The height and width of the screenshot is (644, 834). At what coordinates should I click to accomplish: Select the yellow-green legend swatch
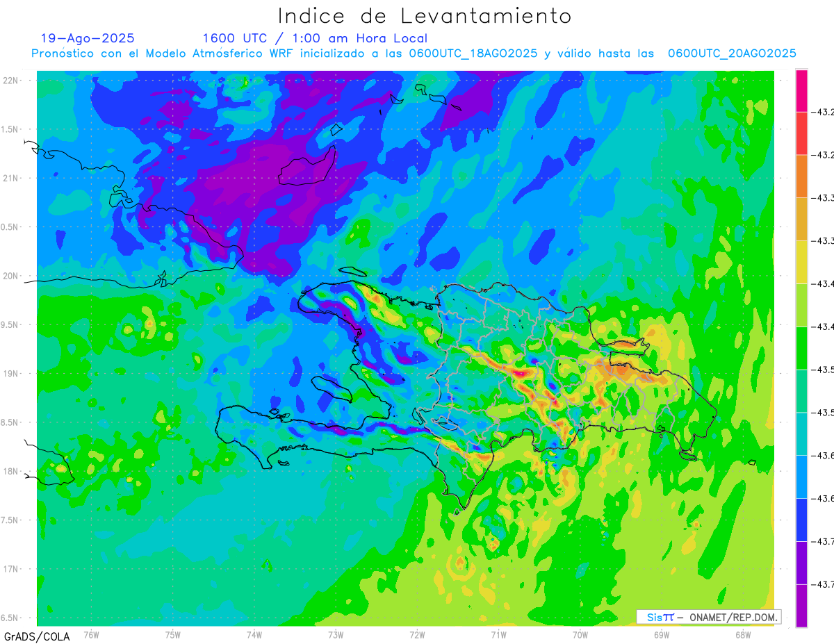(x=801, y=305)
